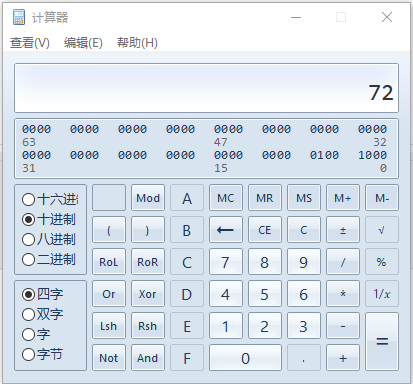Click the calculator icon in title bar
The image size is (413, 384).
pyautogui.click(x=19, y=17)
